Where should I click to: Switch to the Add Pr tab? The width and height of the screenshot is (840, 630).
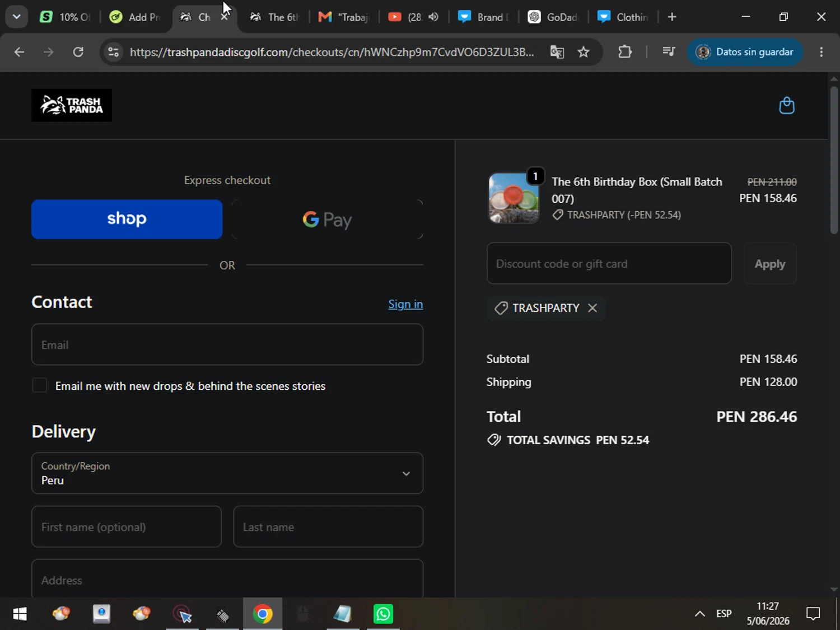[x=136, y=17]
